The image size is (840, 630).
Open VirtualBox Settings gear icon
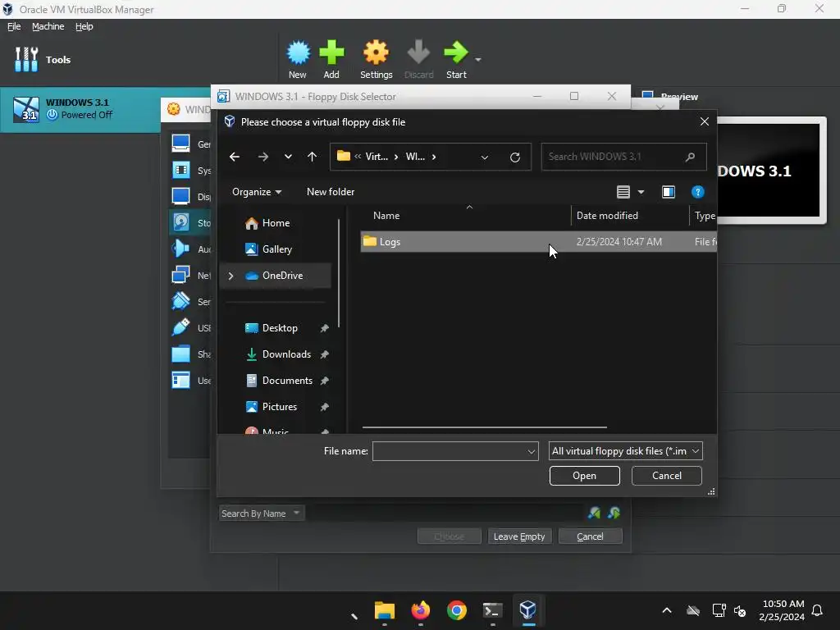tap(376, 52)
